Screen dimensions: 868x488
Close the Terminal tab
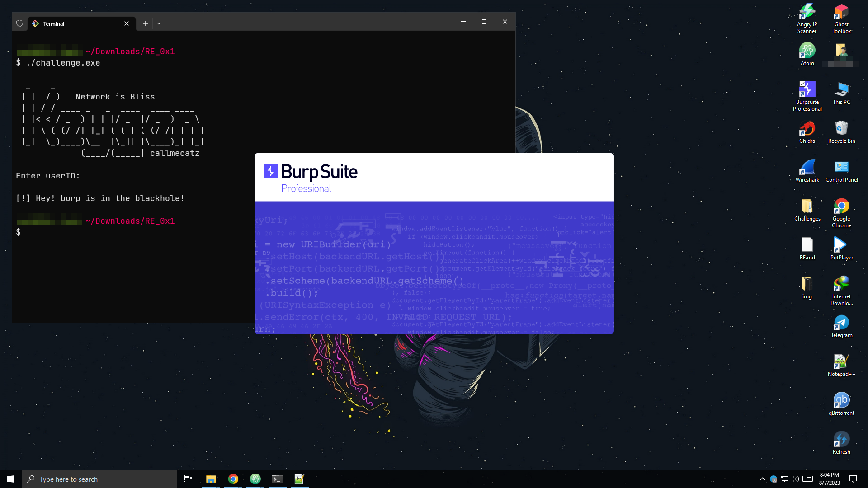click(x=127, y=23)
